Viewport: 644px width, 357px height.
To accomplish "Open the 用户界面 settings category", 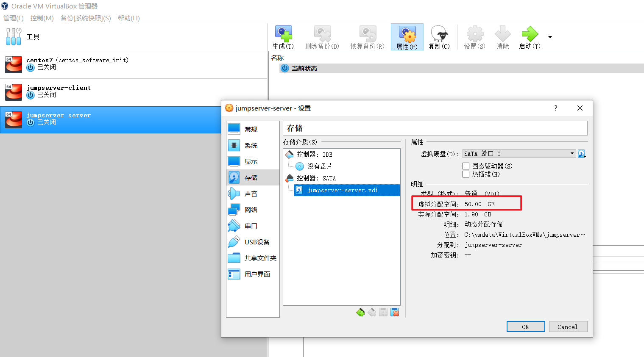I will pos(253,274).
